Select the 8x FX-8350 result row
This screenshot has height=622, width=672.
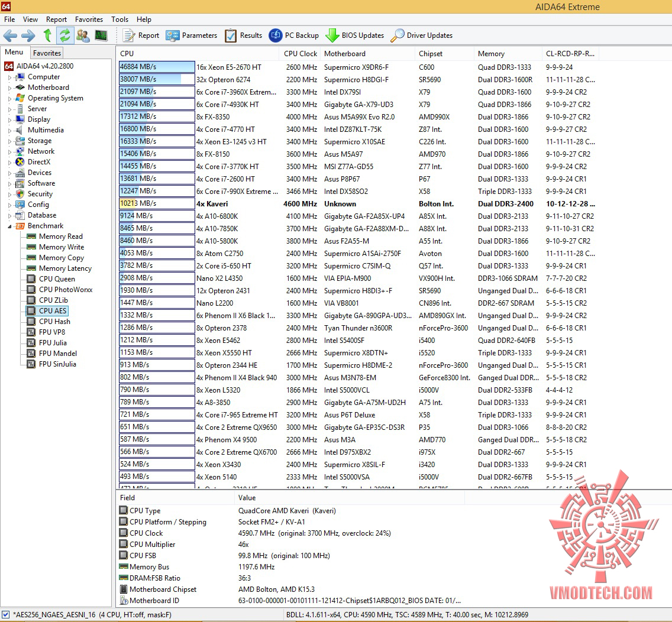[357, 116]
